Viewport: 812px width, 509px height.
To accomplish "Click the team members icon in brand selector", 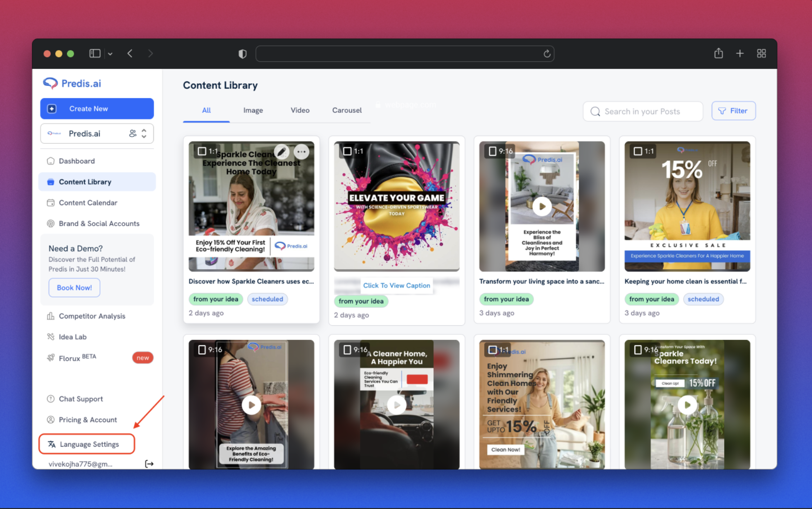I will tap(133, 134).
